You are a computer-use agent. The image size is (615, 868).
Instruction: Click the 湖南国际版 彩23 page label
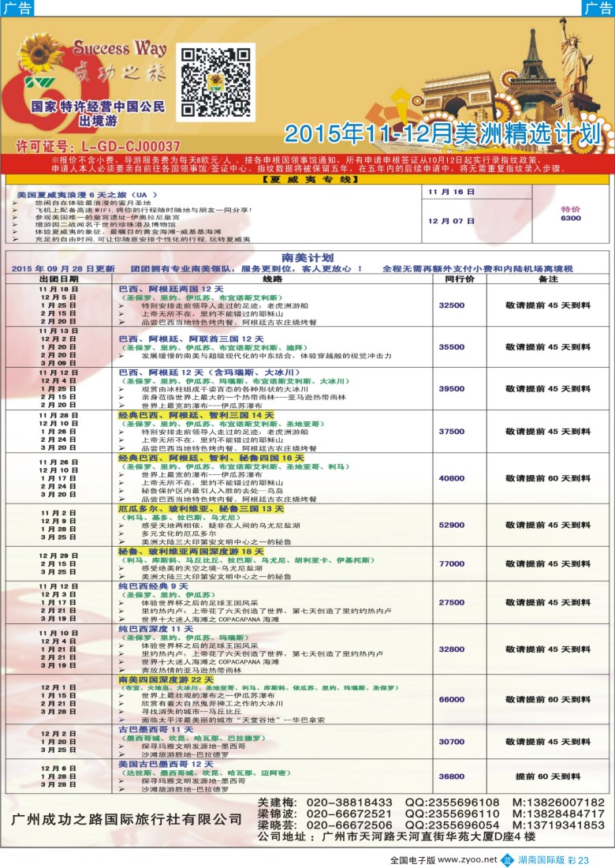pos(553,860)
